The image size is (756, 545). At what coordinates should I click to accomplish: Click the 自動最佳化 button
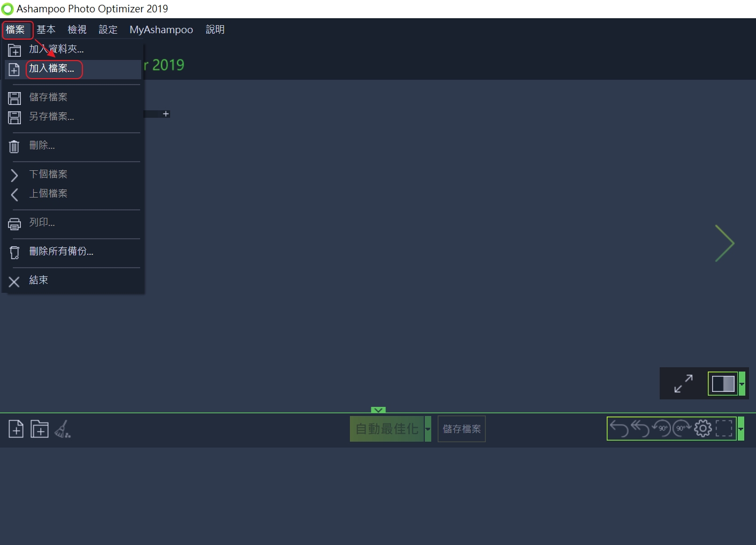point(387,429)
